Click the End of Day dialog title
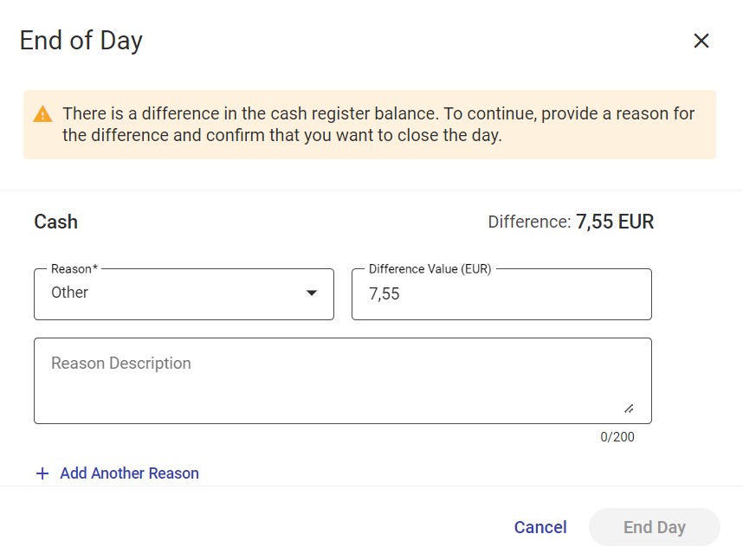The height and width of the screenshot is (560, 743). [81, 41]
